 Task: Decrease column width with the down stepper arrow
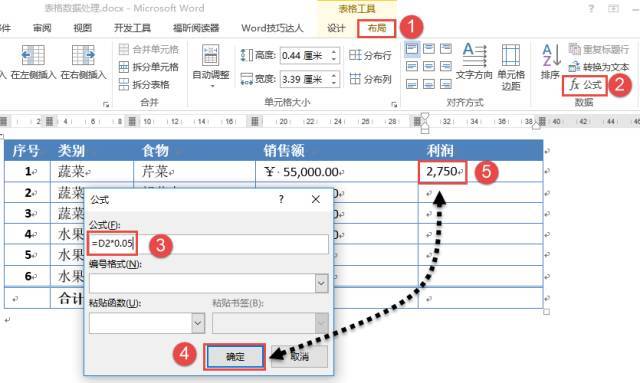click(334, 83)
